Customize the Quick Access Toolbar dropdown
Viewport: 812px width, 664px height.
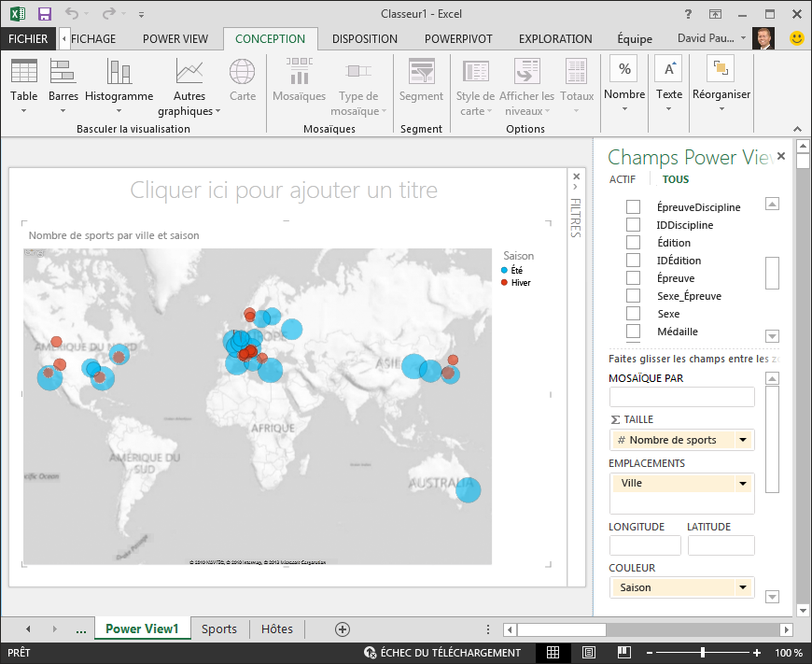pos(141,15)
